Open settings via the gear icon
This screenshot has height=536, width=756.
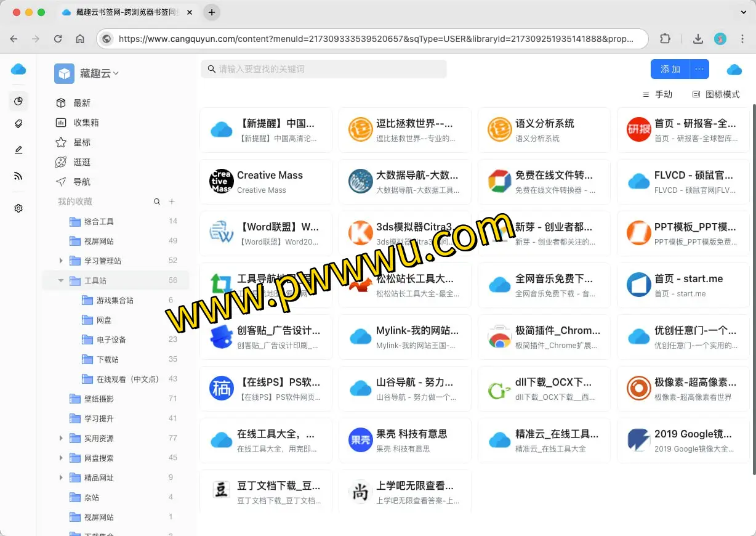[x=18, y=208]
